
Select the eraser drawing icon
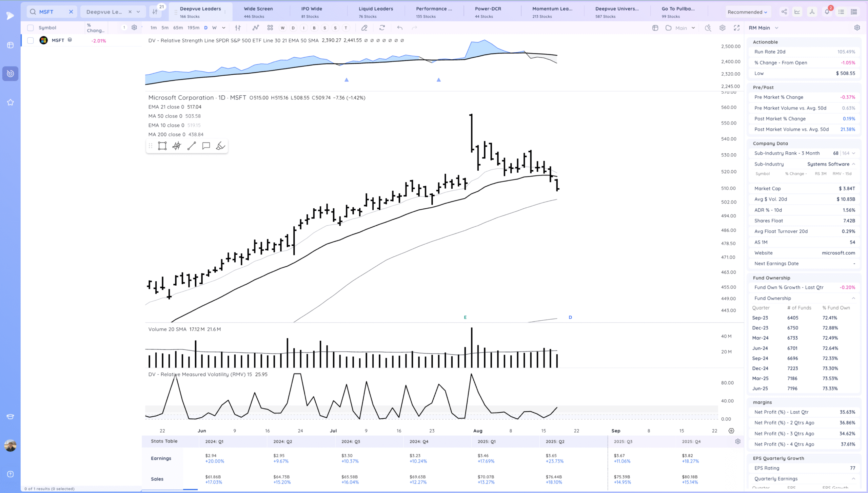(364, 28)
